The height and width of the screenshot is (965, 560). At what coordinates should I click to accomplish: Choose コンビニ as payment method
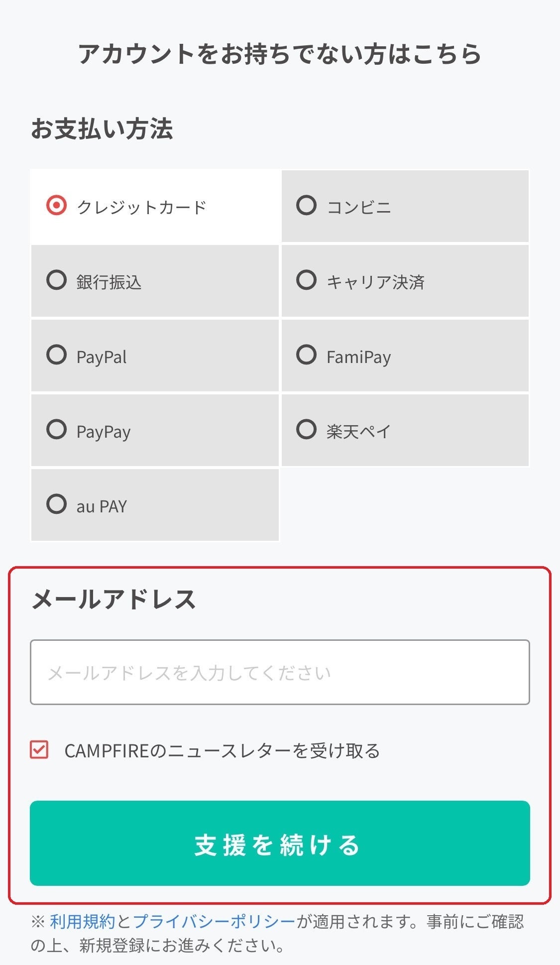306,205
